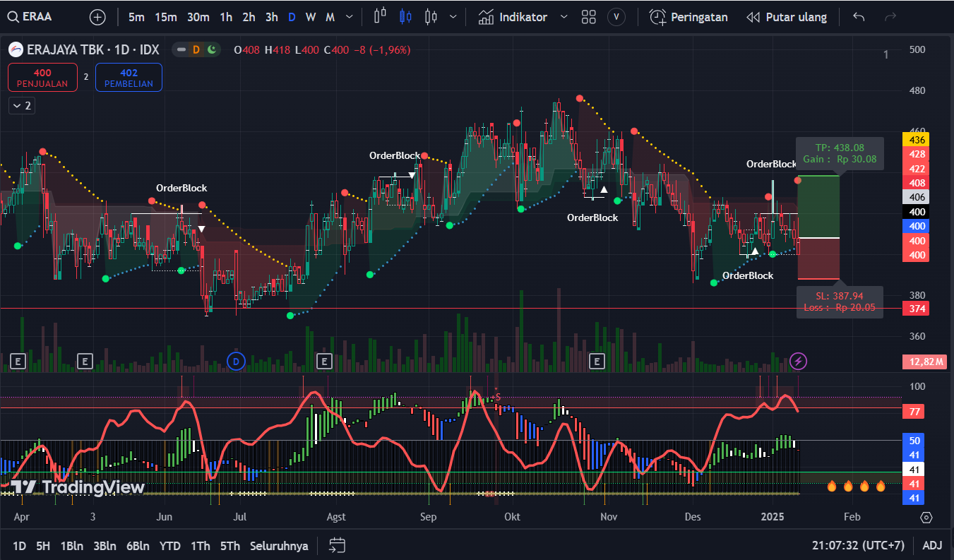Expand the Indikator favorites dropdown arrow
This screenshot has height=560, width=954.
(564, 17)
